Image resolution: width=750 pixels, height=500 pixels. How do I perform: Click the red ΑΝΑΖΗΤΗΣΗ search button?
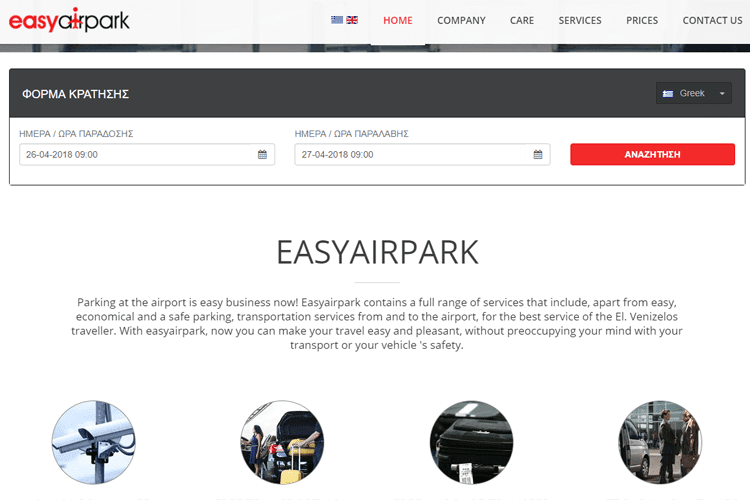tap(652, 155)
